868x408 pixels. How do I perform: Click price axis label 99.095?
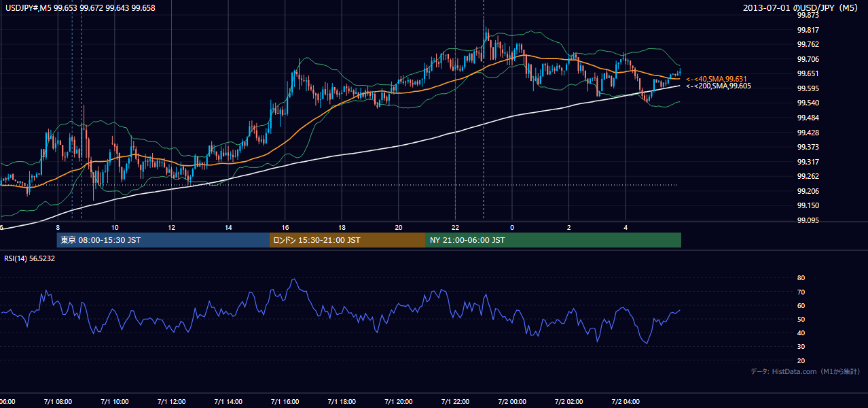coord(808,221)
